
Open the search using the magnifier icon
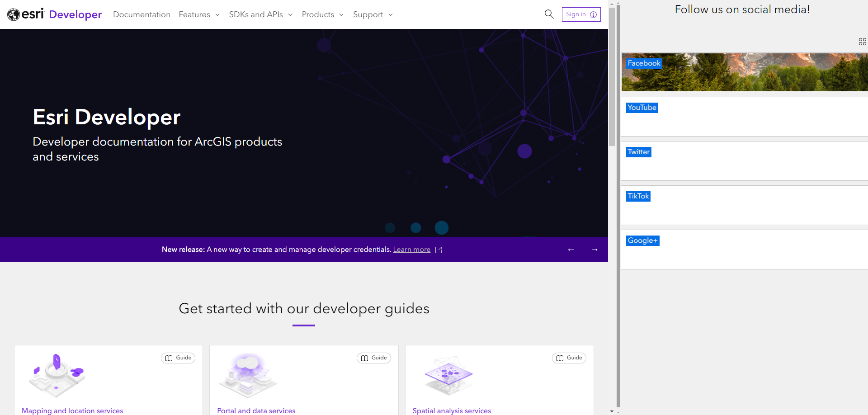click(549, 14)
